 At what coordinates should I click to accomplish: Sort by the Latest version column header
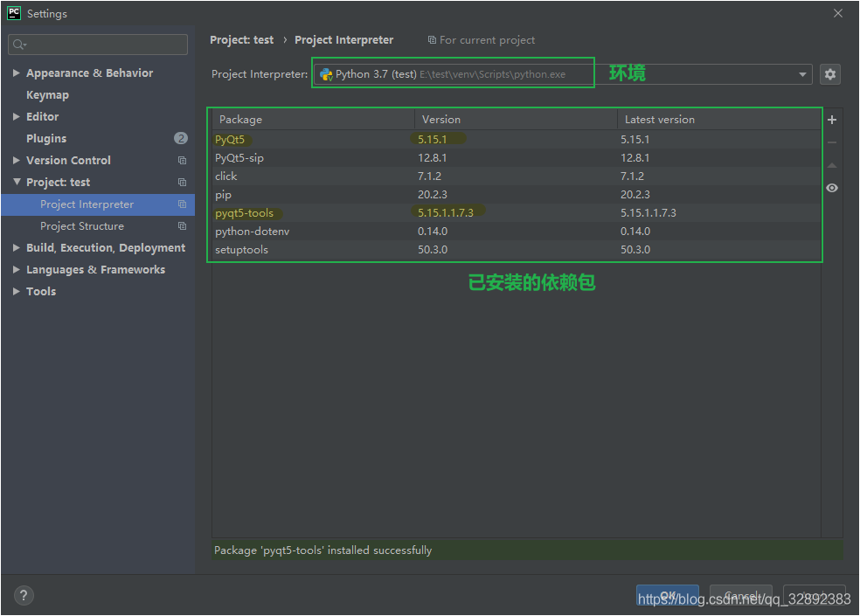pyautogui.click(x=660, y=120)
